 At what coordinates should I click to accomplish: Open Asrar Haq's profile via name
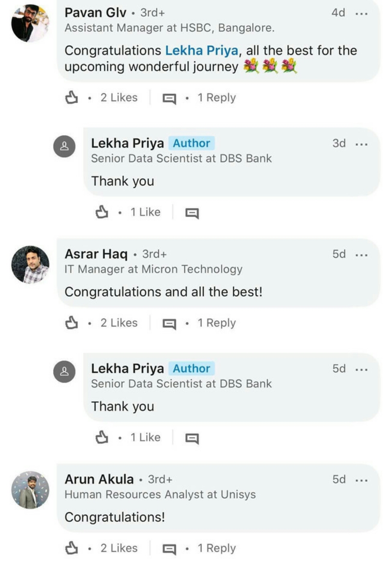pyautogui.click(x=96, y=254)
